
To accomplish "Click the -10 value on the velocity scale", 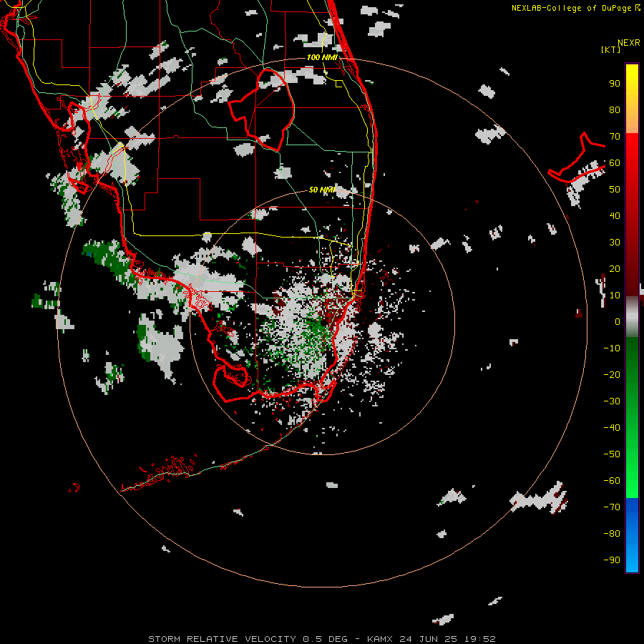I will tap(612, 348).
